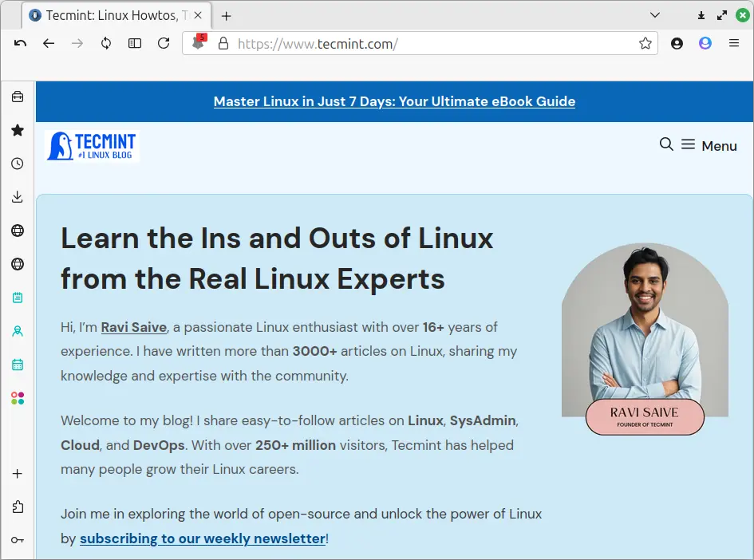Open the browser hamburger menu

tap(734, 43)
